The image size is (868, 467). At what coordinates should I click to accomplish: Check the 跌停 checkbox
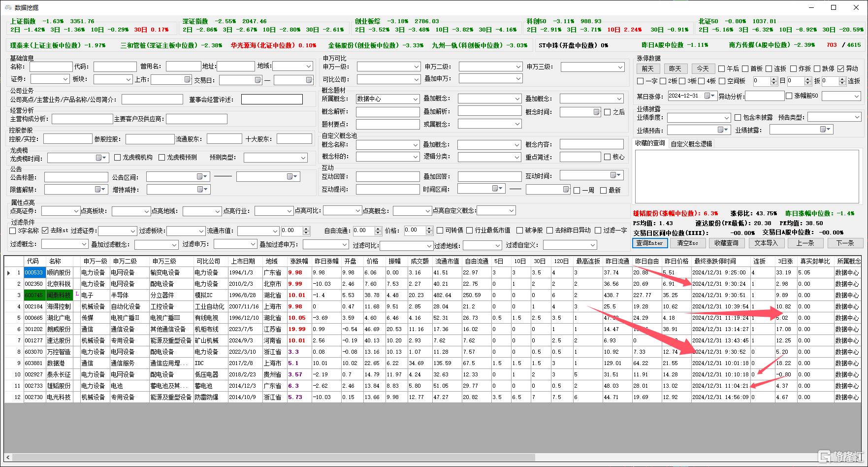[x=817, y=69]
